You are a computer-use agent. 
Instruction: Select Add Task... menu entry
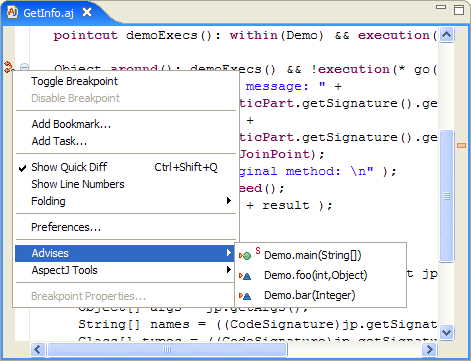[x=125, y=141]
